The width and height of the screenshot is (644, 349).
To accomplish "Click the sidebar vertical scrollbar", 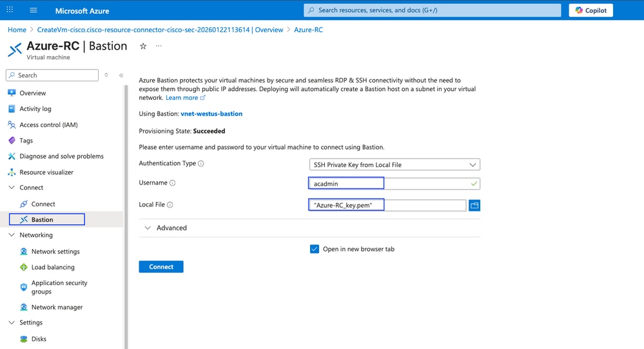I will click(x=126, y=217).
